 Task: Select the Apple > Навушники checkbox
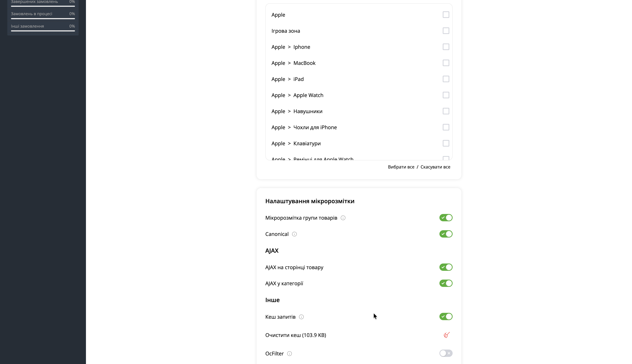coord(446,111)
